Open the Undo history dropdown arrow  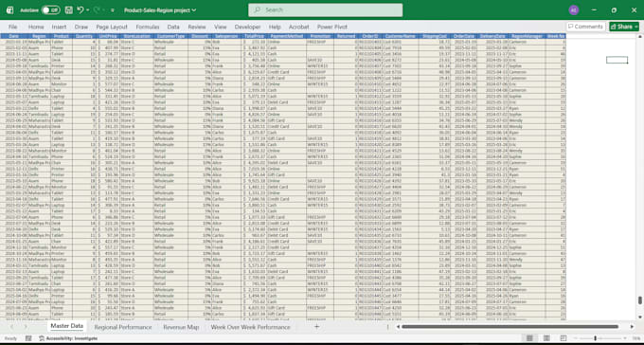coord(87,10)
